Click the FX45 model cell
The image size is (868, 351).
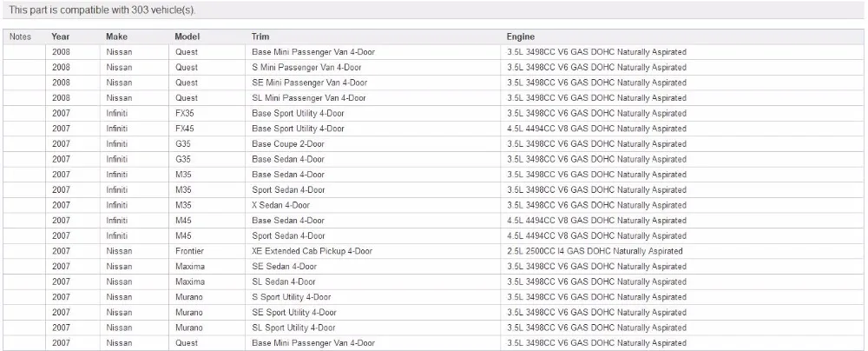pyautogui.click(x=185, y=129)
